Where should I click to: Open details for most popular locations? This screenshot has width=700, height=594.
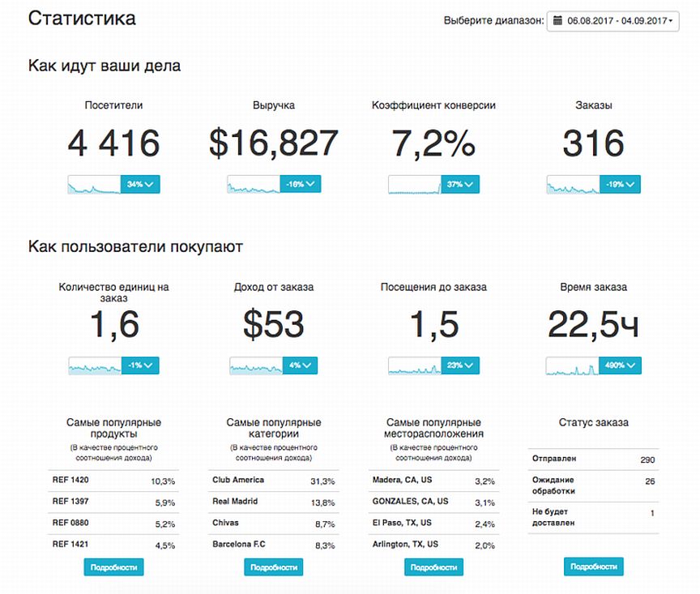433,567
